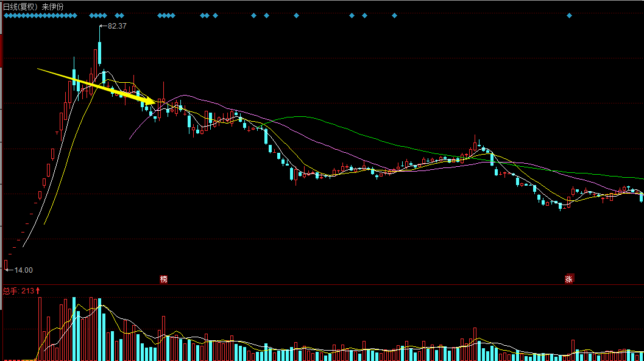Image resolution: width=644 pixels, height=361 pixels.
Task: Click the arrow pointer next to 82.37
Action: [103, 26]
